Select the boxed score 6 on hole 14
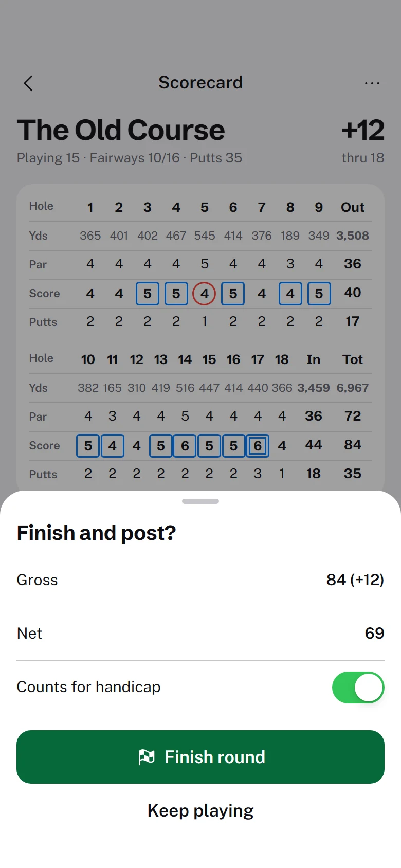Image resolution: width=401 pixels, height=868 pixels. click(185, 446)
